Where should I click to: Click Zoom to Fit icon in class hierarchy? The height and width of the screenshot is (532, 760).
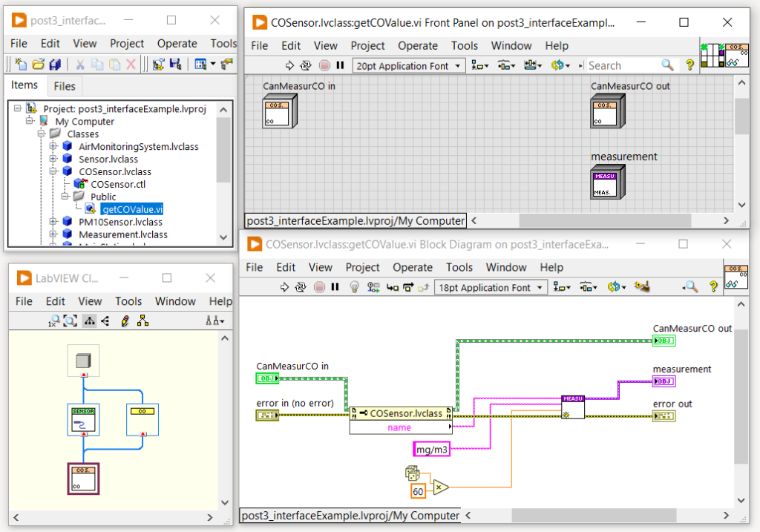tap(70, 321)
